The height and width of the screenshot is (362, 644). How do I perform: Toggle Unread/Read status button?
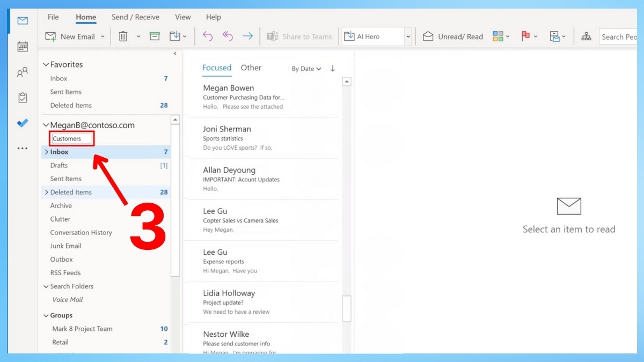(x=453, y=36)
